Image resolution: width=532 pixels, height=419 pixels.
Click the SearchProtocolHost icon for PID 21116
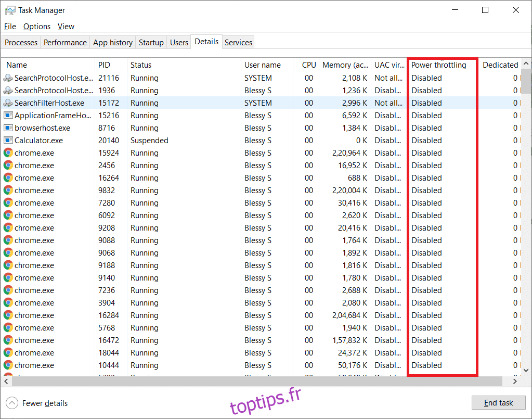click(x=8, y=78)
